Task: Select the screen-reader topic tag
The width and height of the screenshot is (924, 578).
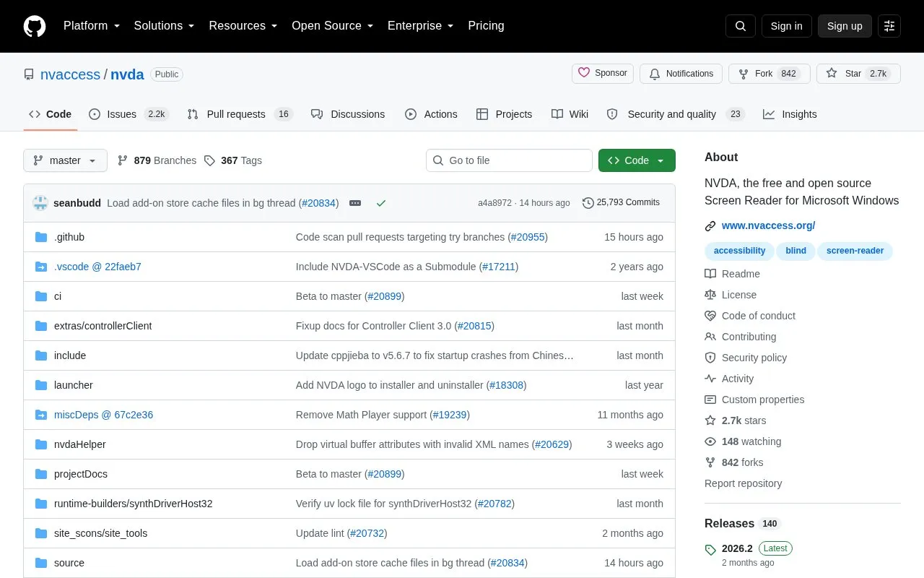Action: click(x=855, y=251)
